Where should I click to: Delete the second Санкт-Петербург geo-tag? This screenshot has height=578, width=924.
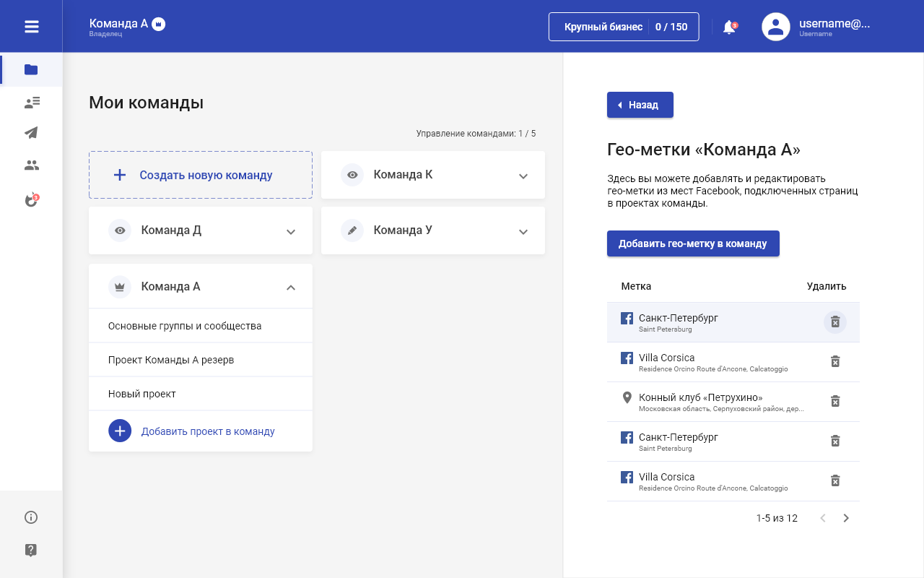(x=835, y=441)
